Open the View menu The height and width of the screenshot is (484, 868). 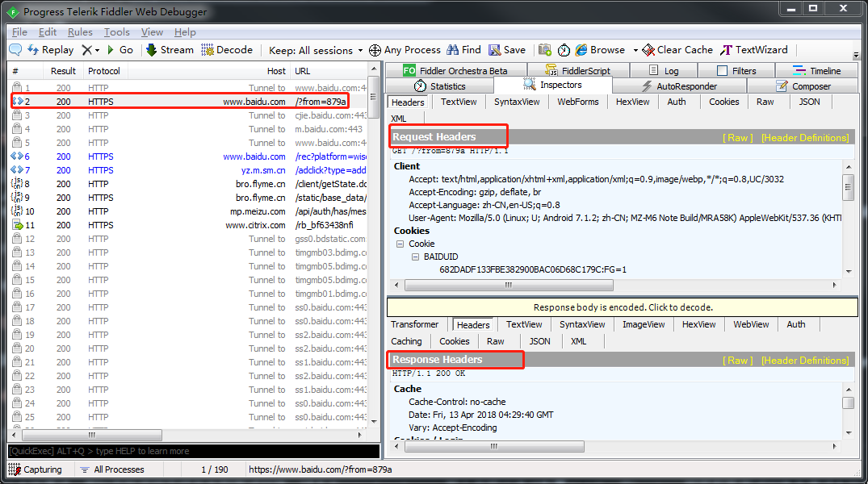tap(152, 32)
